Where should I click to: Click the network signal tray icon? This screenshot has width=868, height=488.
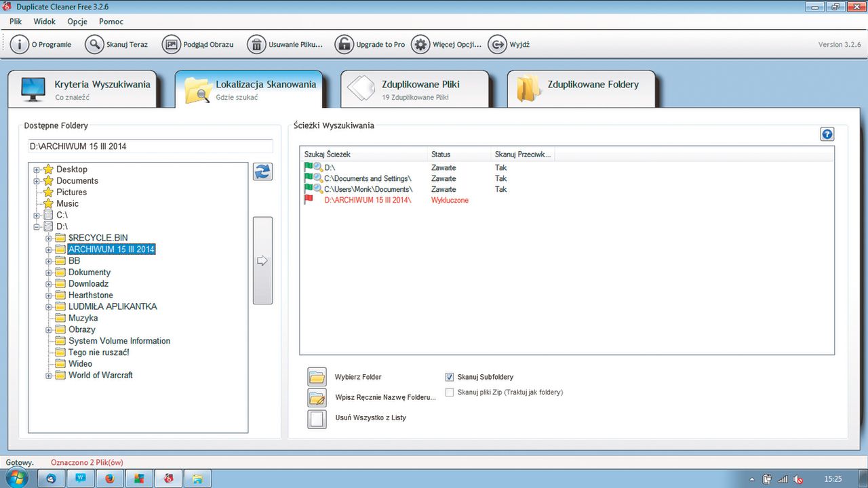[783, 479]
